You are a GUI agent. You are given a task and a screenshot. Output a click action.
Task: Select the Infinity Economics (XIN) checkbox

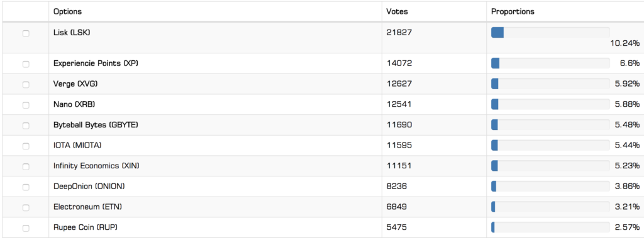25,166
